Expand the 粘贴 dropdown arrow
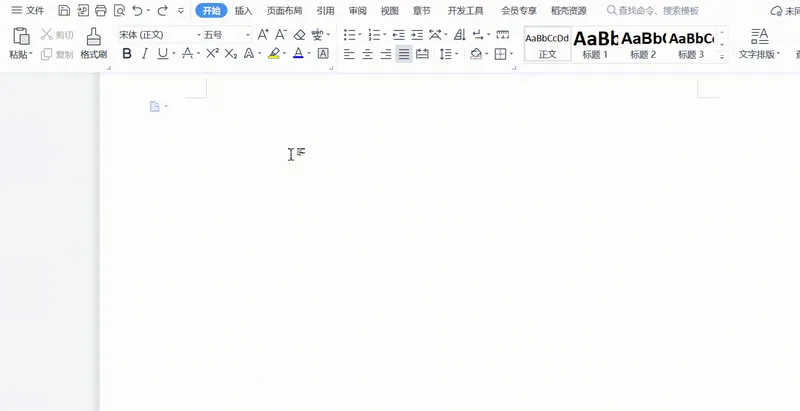This screenshot has height=411, width=800. (31, 54)
